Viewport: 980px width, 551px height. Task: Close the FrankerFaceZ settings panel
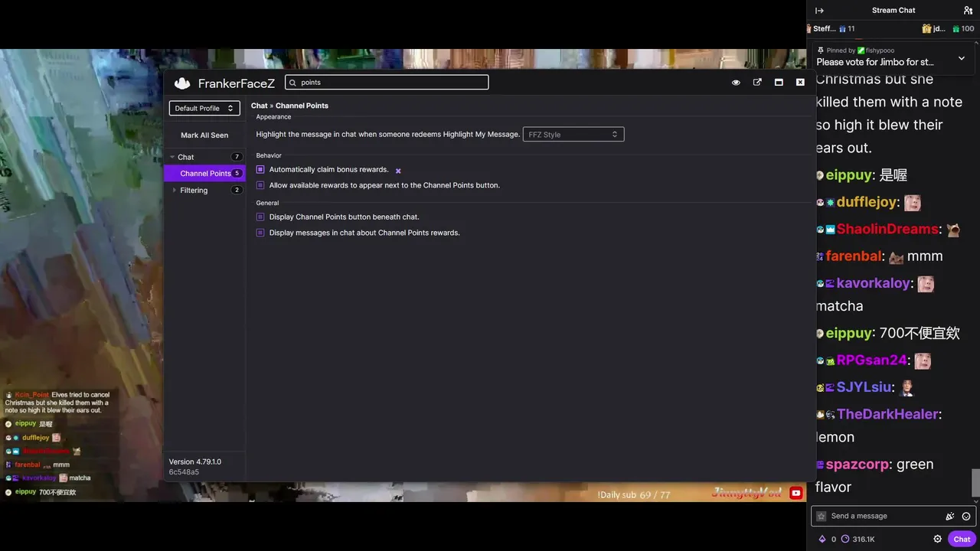(x=800, y=83)
